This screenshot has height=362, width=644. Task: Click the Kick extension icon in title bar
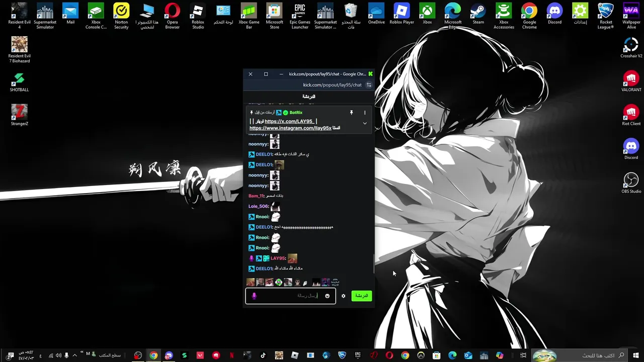click(370, 74)
